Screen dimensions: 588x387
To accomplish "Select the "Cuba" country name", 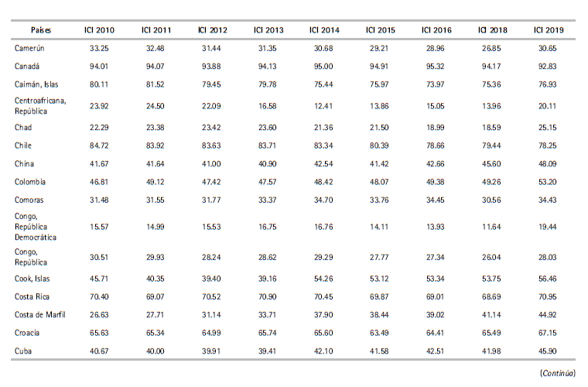I will tap(23, 351).
